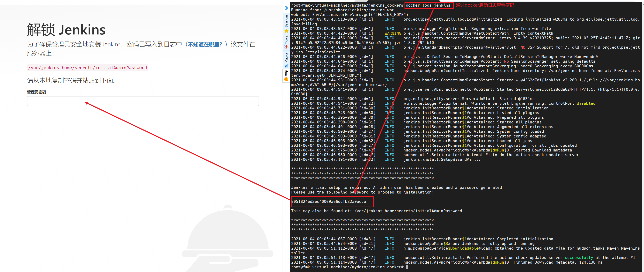Click the '解锁 Jenkins' page heading

pyautogui.click(x=66, y=30)
